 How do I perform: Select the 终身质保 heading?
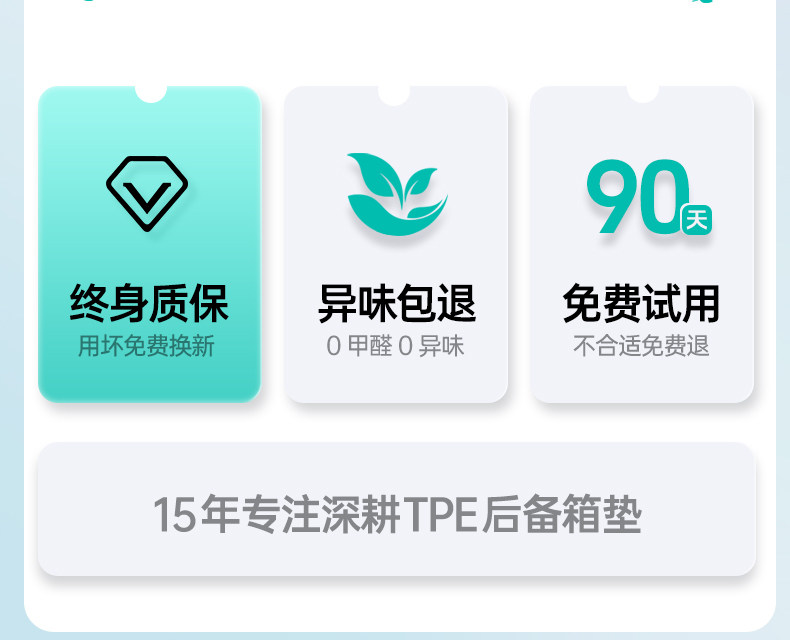pos(149,303)
